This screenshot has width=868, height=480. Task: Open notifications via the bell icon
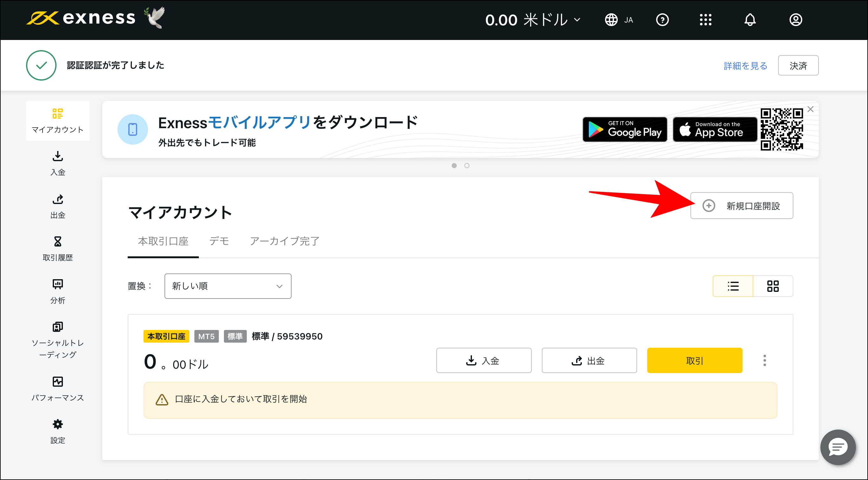[750, 20]
